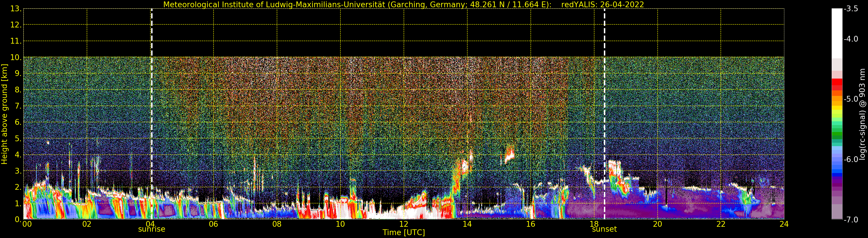Click the '6.' height tick label
The image size is (868, 238).
(18, 122)
